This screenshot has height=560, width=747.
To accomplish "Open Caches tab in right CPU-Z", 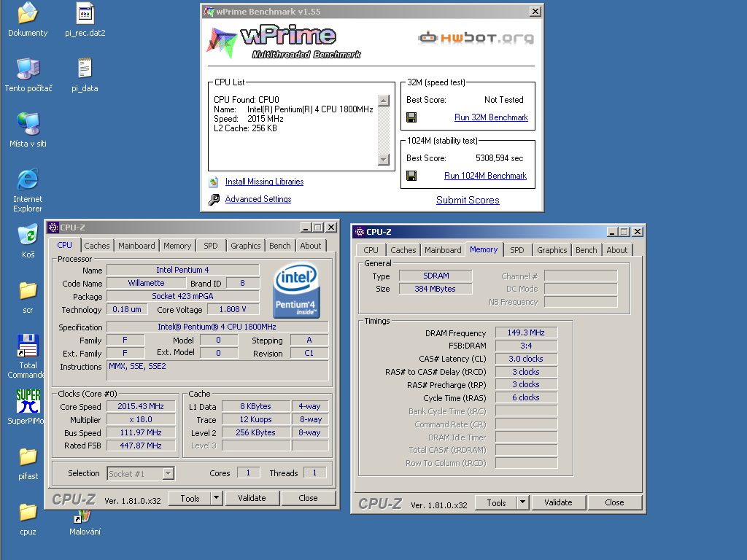I will pos(403,250).
